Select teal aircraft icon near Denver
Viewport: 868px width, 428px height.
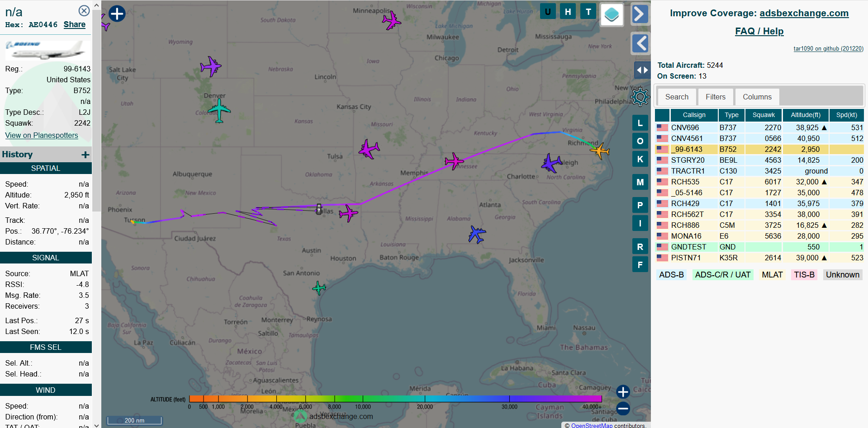(x=219, y=110)
